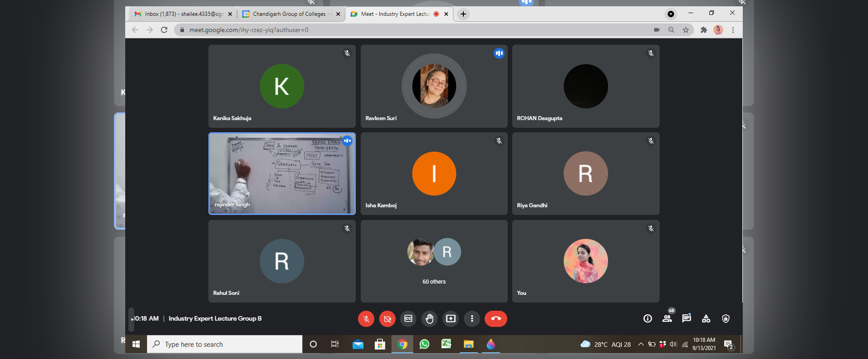Leave the call with red hang-up button

pyautogui.click(x=496, y=319)
